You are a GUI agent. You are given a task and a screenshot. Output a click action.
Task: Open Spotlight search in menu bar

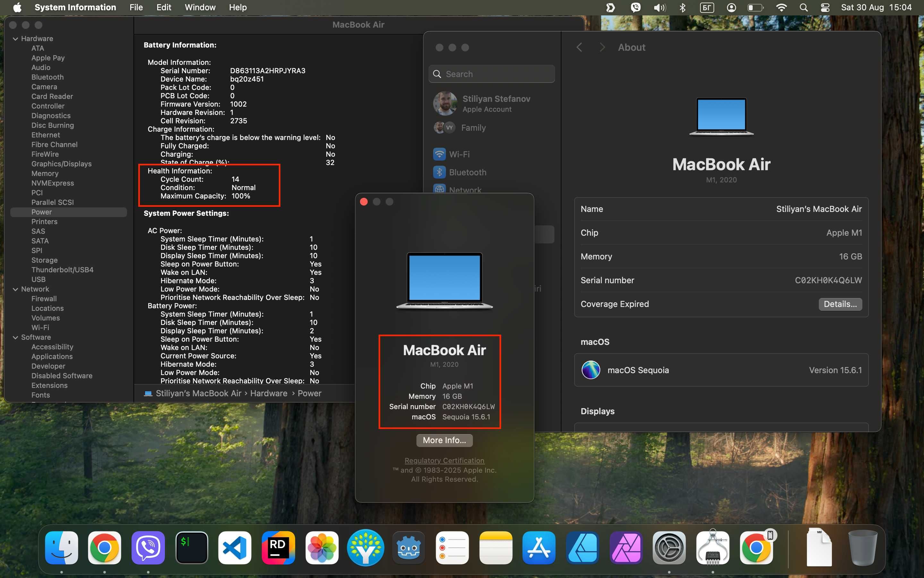coord(803,7)
